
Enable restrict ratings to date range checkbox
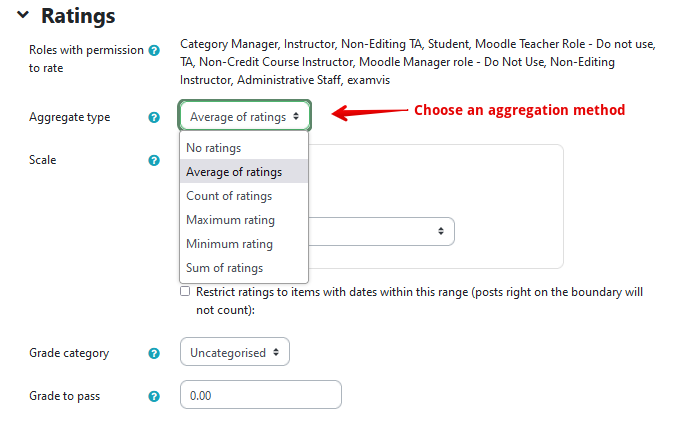click(x=185, y=292)
